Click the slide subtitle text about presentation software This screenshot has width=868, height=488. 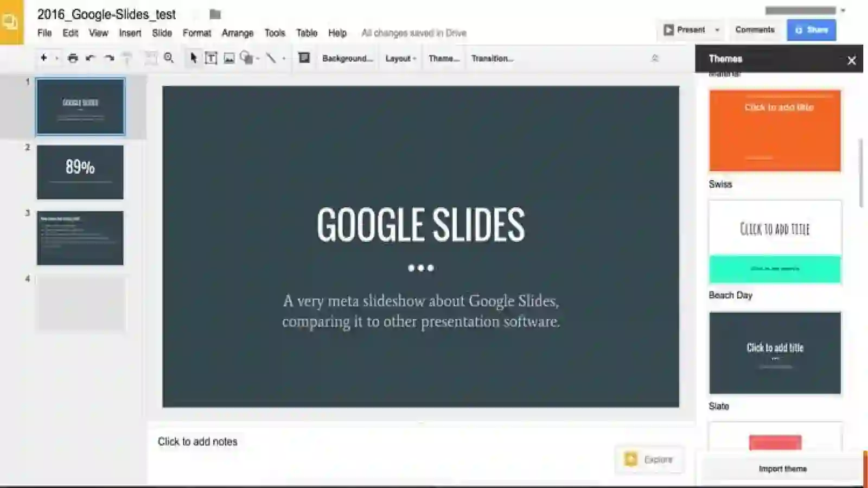pos(421,311)
